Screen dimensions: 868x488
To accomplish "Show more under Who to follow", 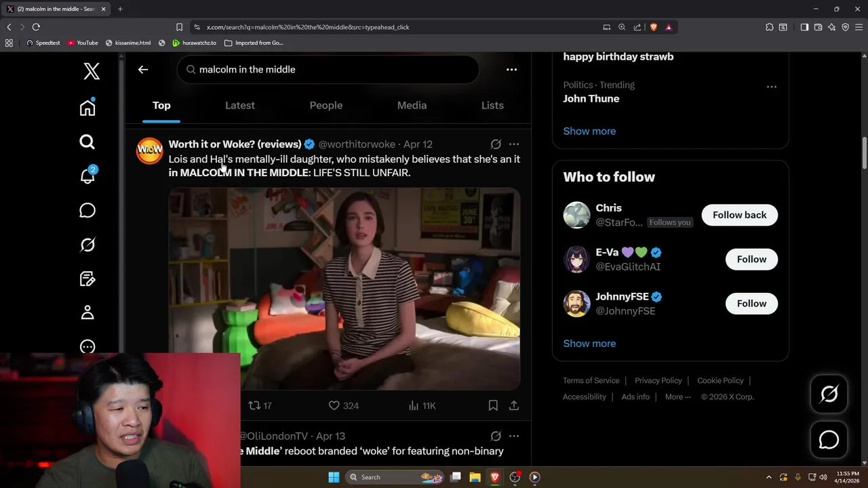I will click(589, 344).
